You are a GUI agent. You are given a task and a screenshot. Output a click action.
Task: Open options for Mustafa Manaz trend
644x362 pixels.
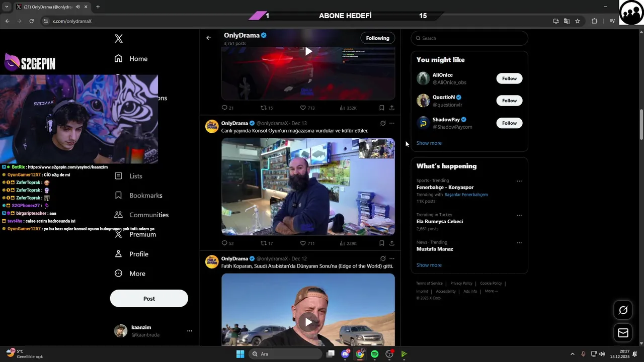coord(519,243)
